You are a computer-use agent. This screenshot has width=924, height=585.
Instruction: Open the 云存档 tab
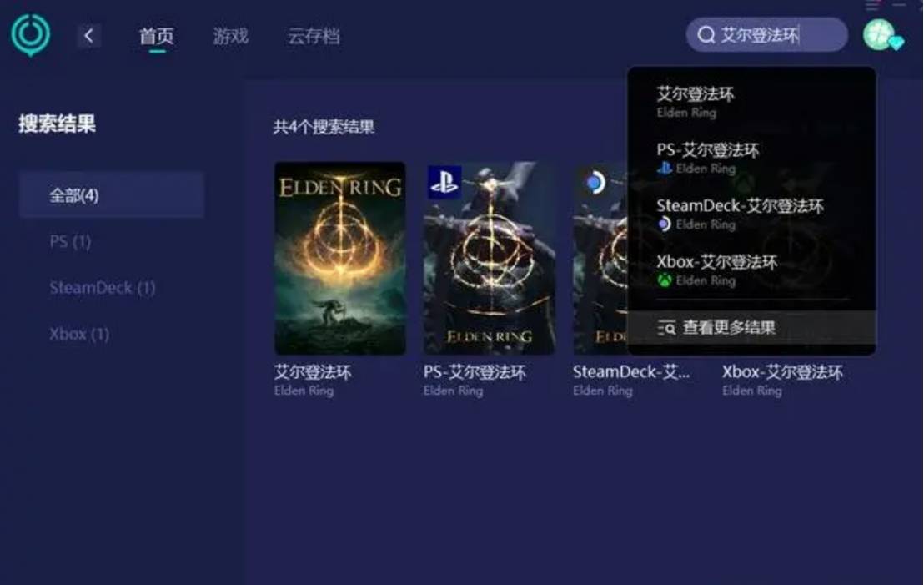pyautogui.click(x=314, y=36)
